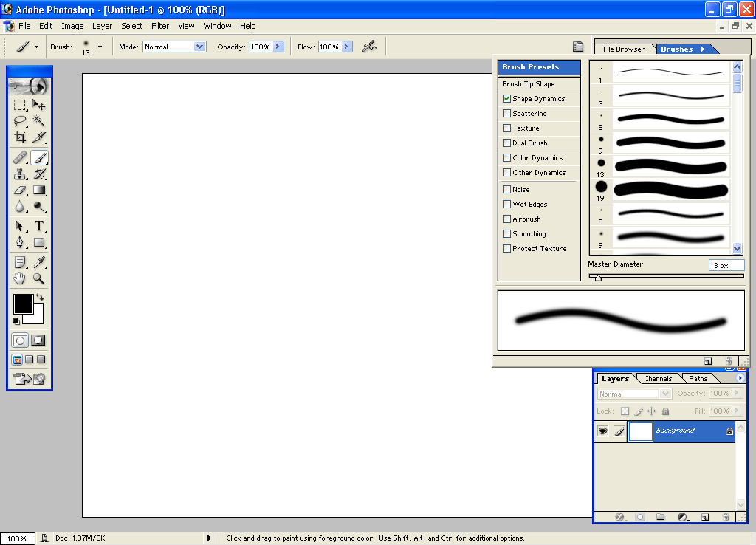The image size is (756, 545).
Task: Enable the Texture checkbox
Action: 506,128
